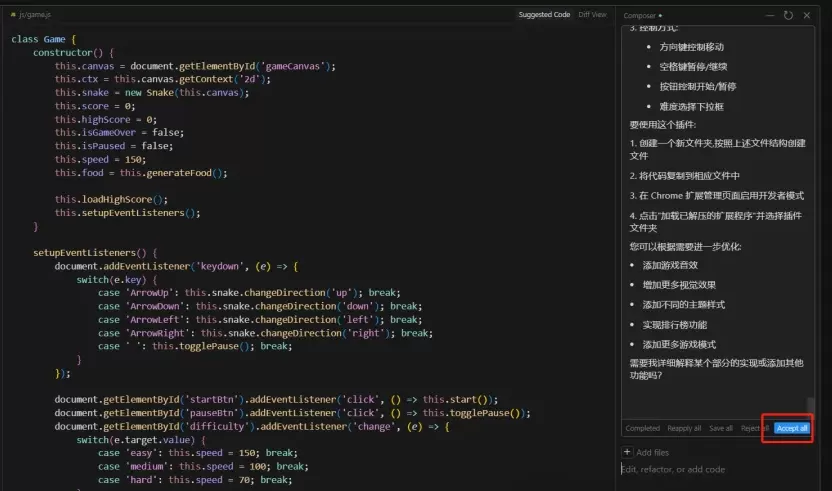Switch to the Diff View tab
Image resolution: width=832 pixels, height=491 pixels.
pos(592,15)
